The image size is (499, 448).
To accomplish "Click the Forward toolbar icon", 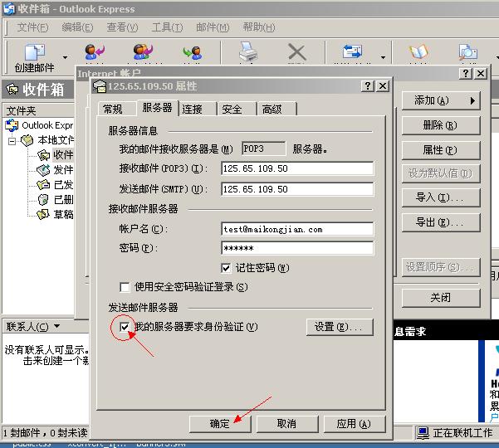I will click(193, 52).
